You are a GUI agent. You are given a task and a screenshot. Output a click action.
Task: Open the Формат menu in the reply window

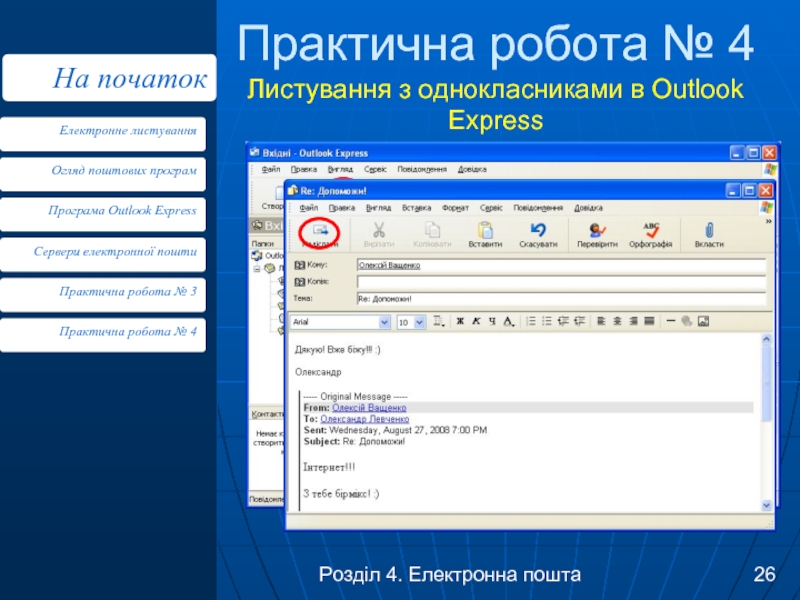[454, 207]
